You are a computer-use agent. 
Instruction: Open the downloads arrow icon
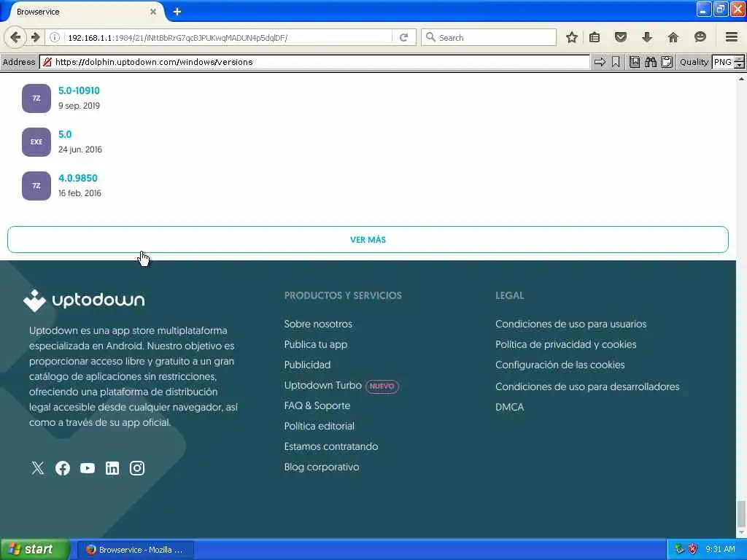646,37
